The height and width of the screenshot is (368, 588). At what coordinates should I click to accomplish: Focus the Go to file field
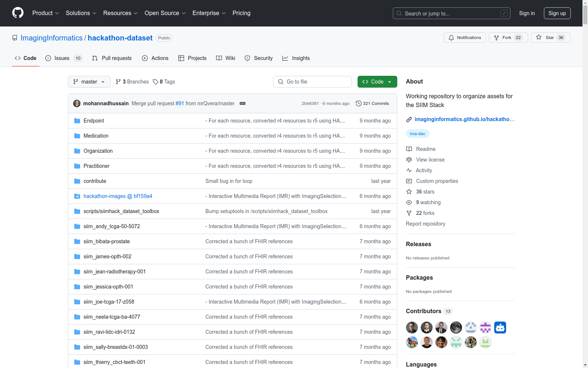point(312,82)
